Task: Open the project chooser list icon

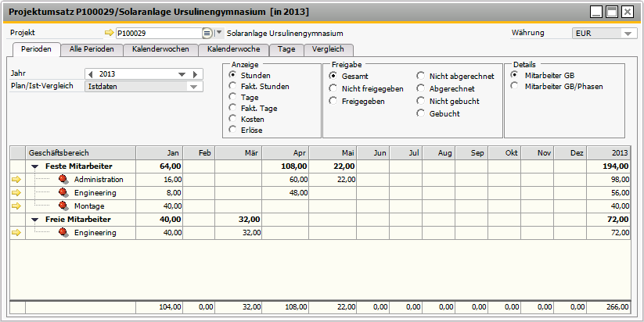Action: pos(207,34)
